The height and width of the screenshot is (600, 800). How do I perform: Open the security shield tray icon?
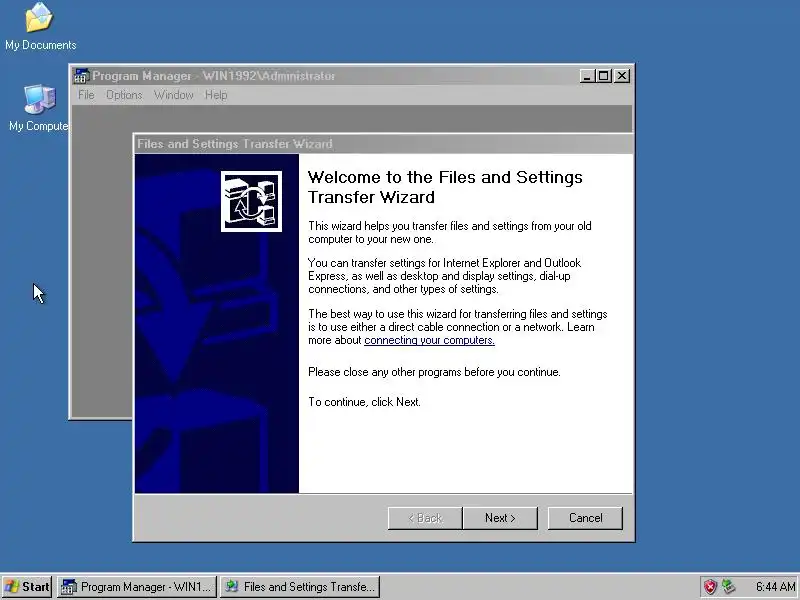click(710, 587)
